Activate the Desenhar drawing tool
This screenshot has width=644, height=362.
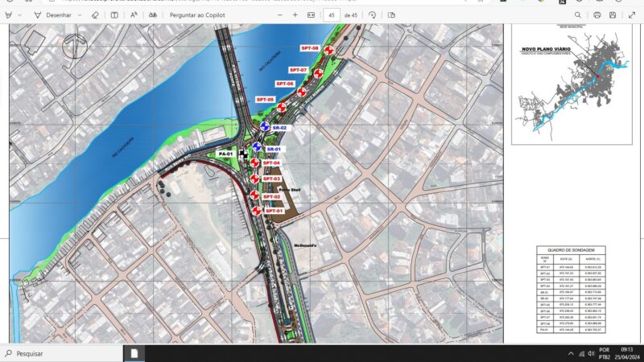pyautogui.click(x=52, y=15)
